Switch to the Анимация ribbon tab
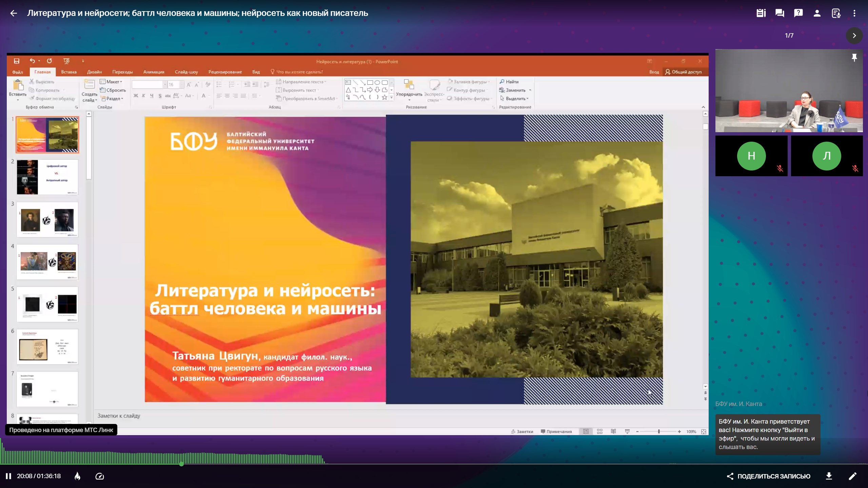Screen dimensions: 868x488 point(154,72)
